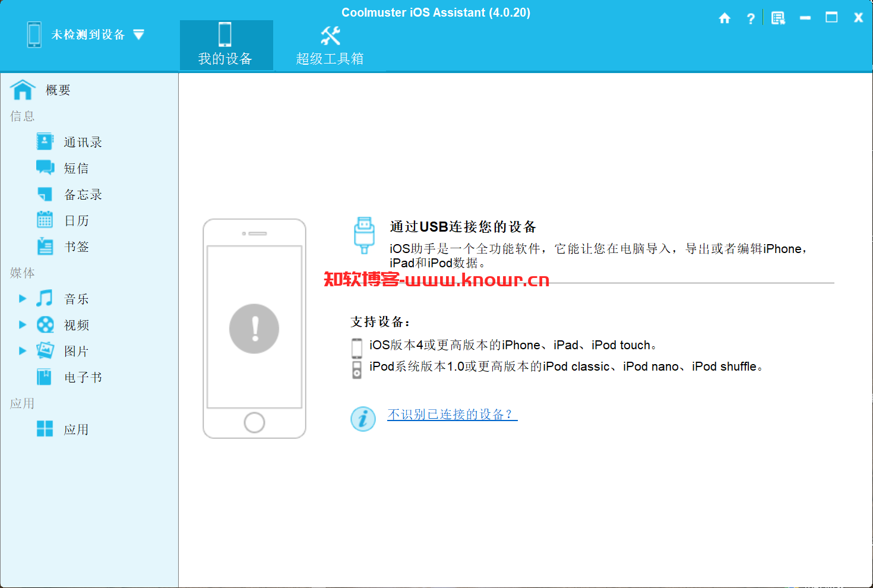Click the 音乐 music note icon
The width and height of the screenshot is (873, 588).
point(45,298)
